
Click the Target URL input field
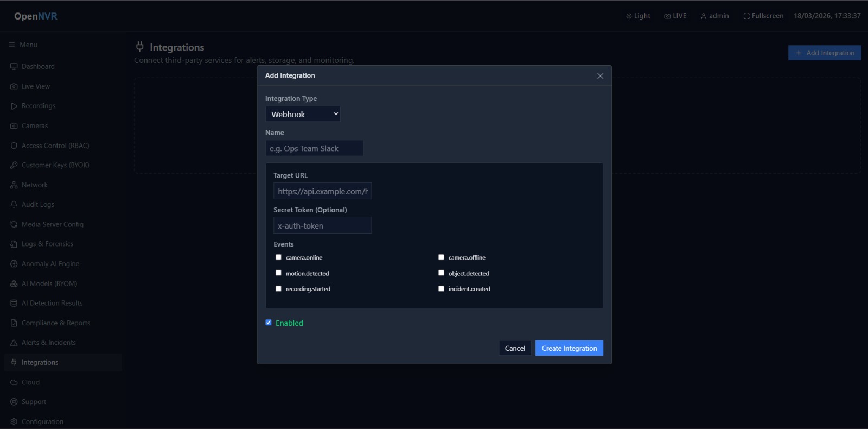[322, 191]
